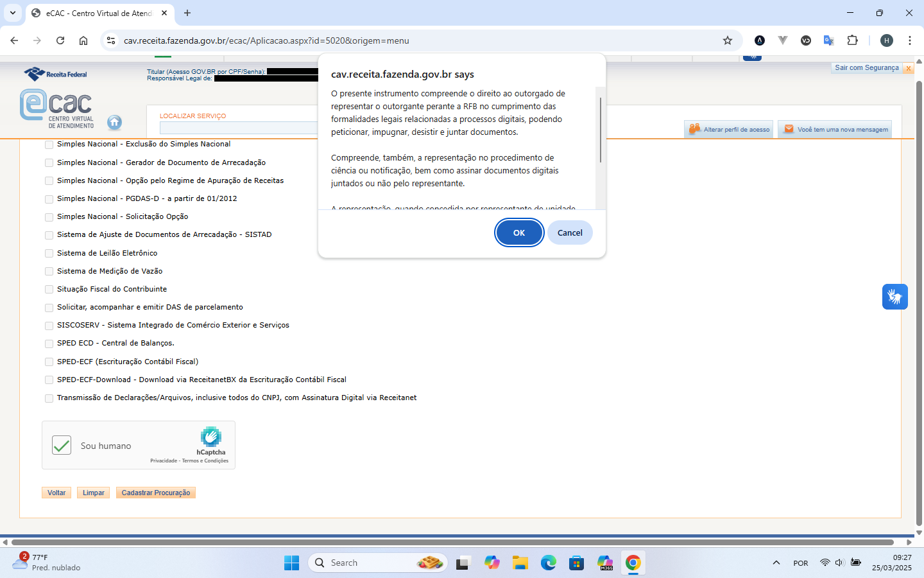924x578 pixels.
Task: Reload the eCAC page
Action: point(60,40)
